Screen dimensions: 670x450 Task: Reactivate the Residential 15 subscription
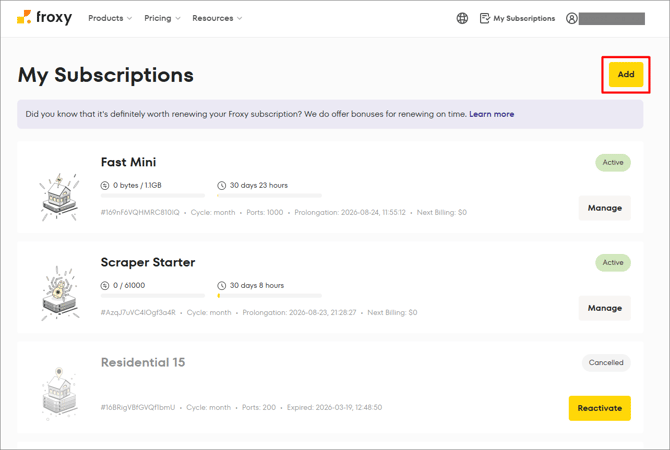click(599, 408)
